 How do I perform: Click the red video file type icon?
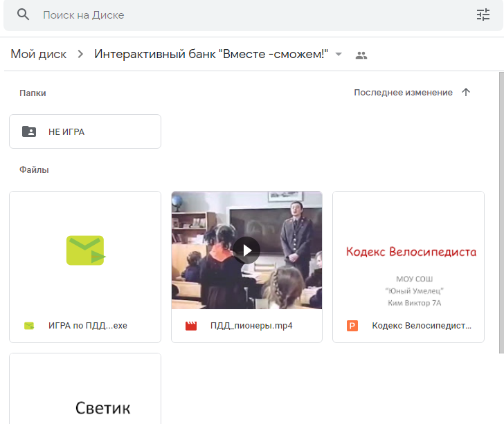coord(191,326)
